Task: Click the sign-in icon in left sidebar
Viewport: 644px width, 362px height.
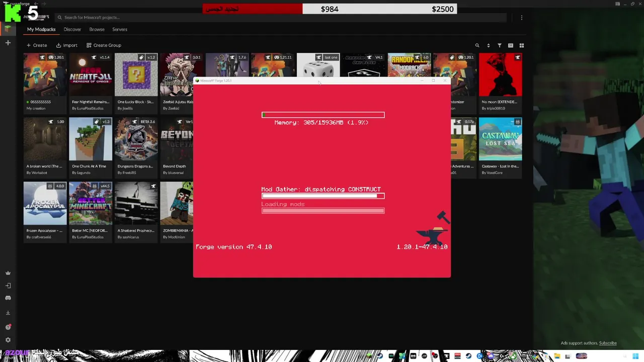Action: point(8,286)
